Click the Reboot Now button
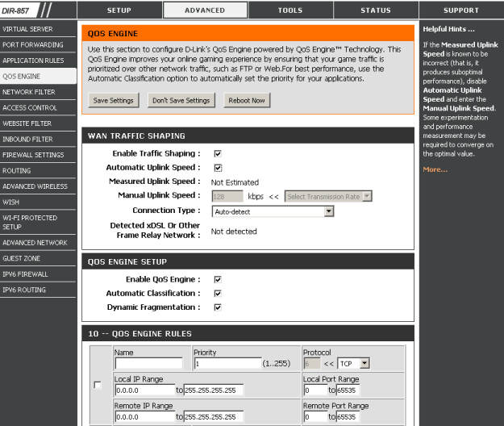 pos(247,100)
